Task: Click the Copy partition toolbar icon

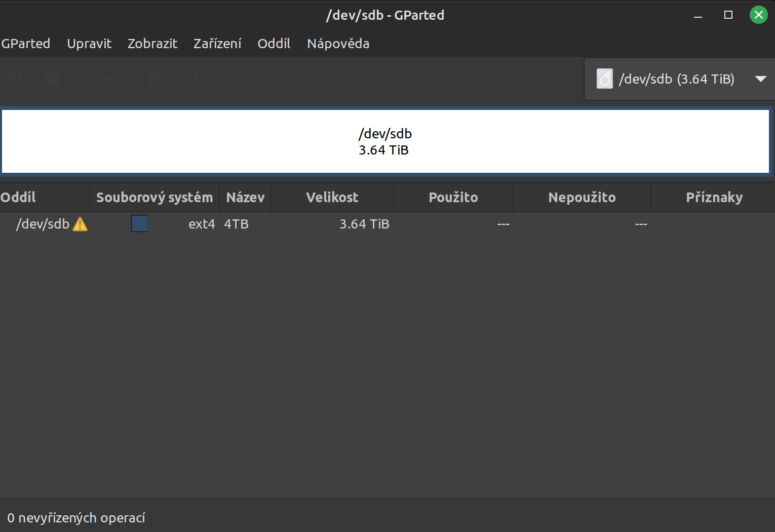Action: point(154,79)
